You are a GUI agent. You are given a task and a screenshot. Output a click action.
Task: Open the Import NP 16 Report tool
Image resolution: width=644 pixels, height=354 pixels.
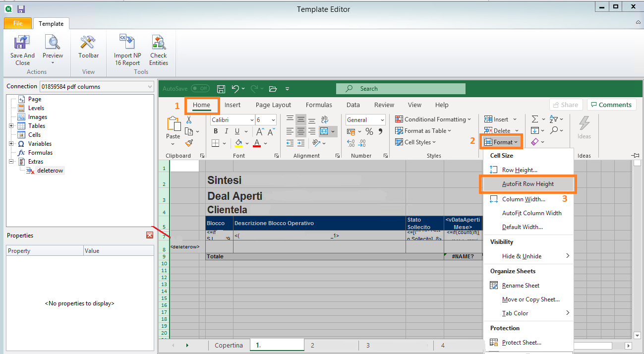tap(127, 44)
